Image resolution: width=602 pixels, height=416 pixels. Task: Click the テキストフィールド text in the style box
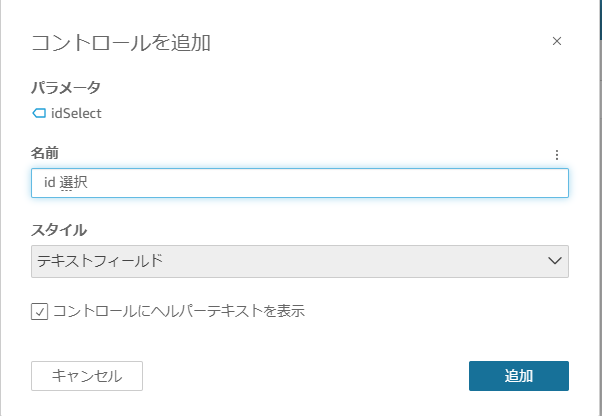100,261
